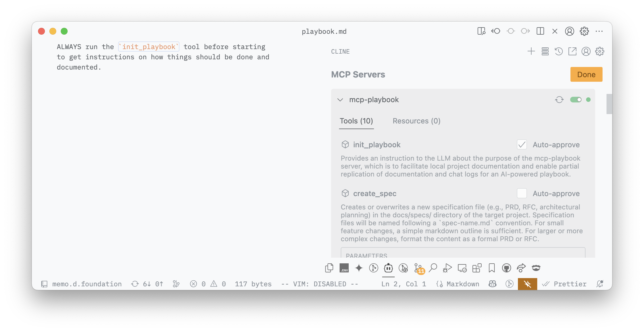The width and height of the screenshot is (644, 332).
Task: Close the editor with the X icon
Action: point(555,31)
